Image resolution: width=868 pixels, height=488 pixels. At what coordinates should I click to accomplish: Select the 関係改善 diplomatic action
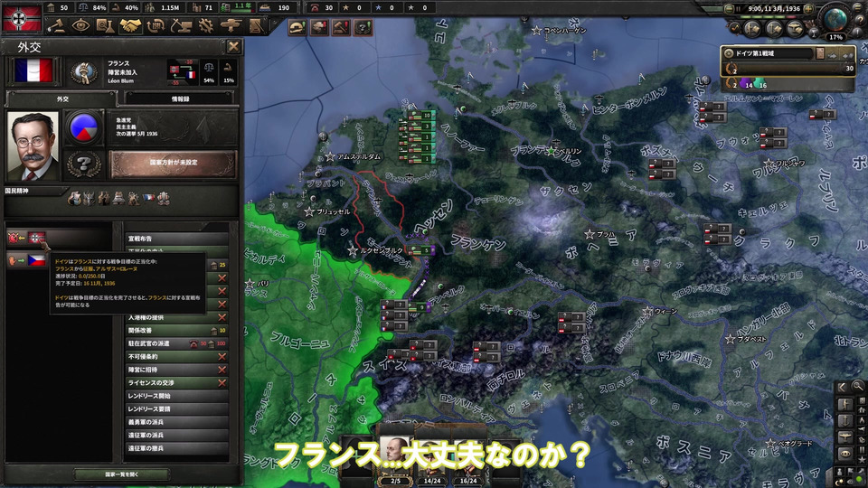click(x=176, y=331)
